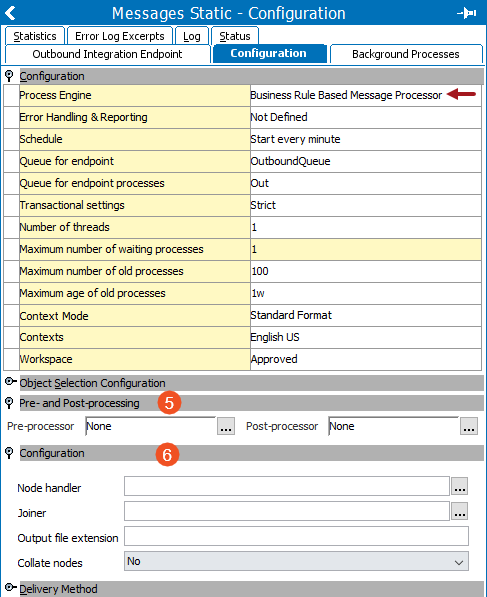Open the Collate nodes dropdown

[296, 562]
